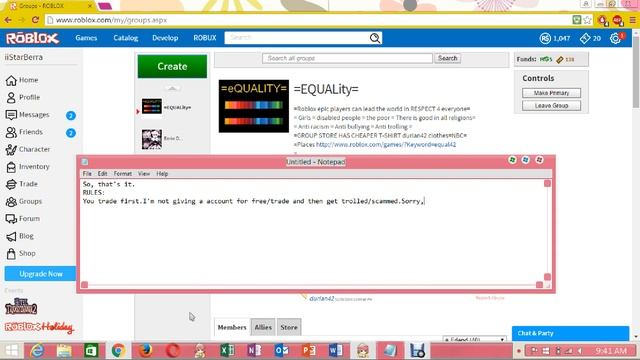Open the Character sidebar entry

click(x=28, y=149)
